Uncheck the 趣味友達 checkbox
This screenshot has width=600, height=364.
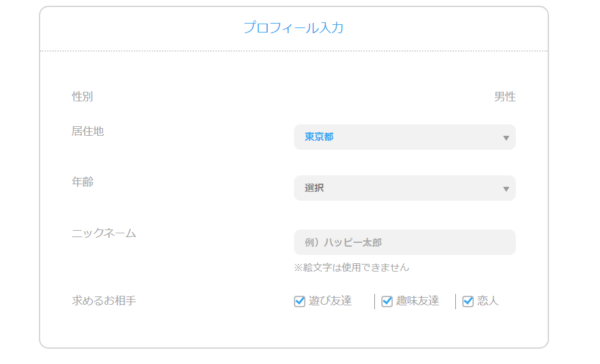387,301
